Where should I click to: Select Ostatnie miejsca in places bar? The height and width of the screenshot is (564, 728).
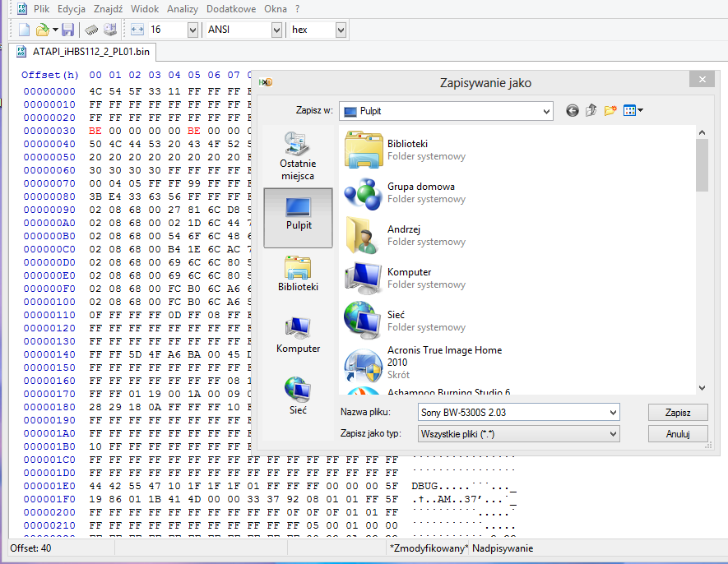[298, 156]
